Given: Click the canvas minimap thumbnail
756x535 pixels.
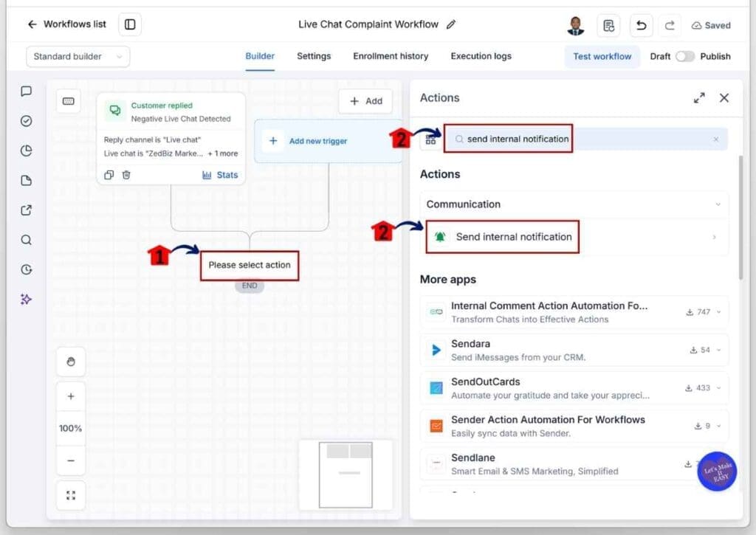Looking at the screenshot, I should coord(346,474).
